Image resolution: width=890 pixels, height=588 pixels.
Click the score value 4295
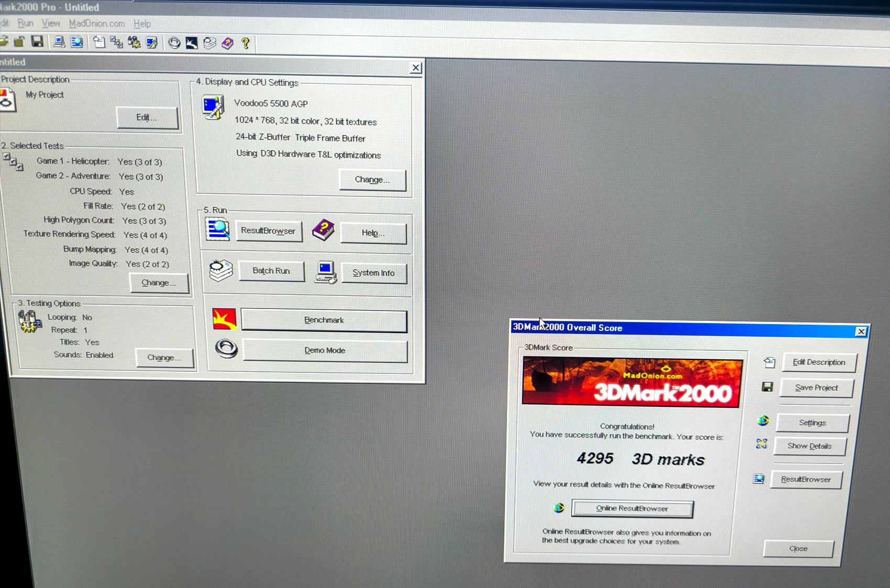[595, 458]
